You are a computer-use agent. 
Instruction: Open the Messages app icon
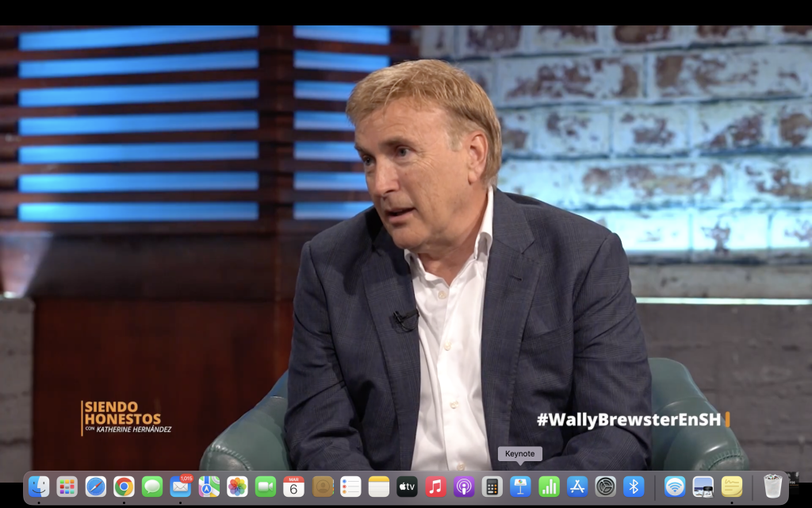(x=152, y=487)
